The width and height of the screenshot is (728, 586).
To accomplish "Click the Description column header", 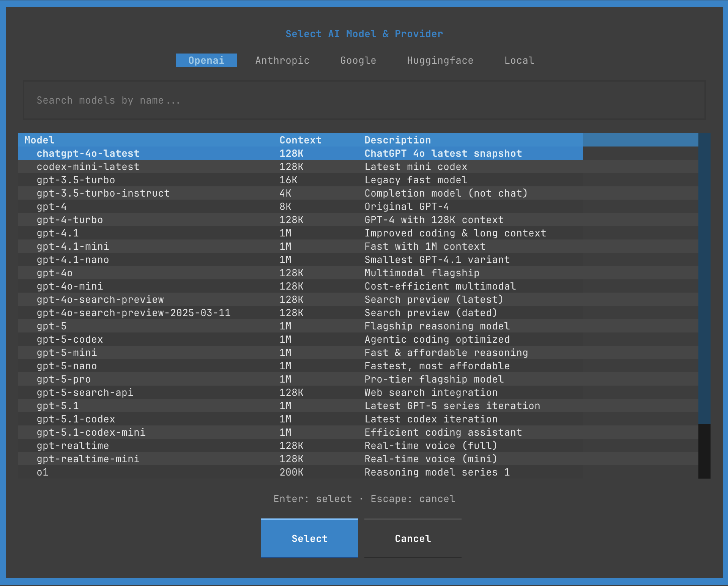I will 397,140.
